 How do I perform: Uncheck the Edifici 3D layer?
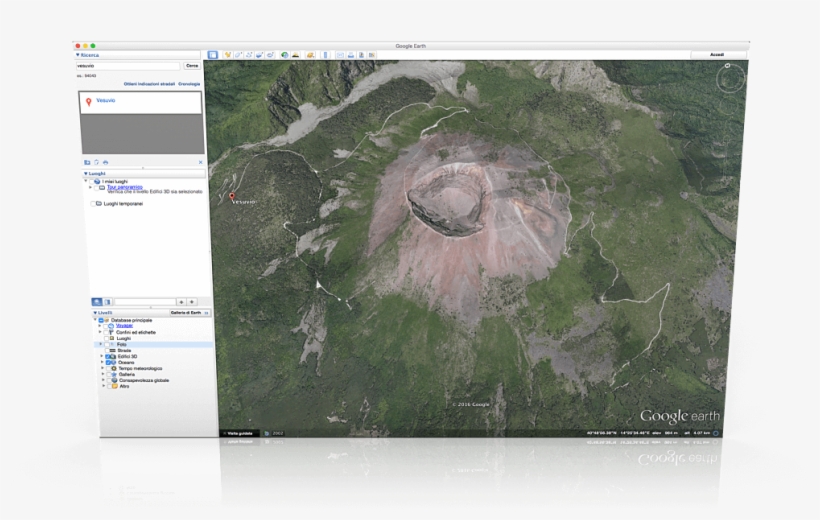point(108,357)
